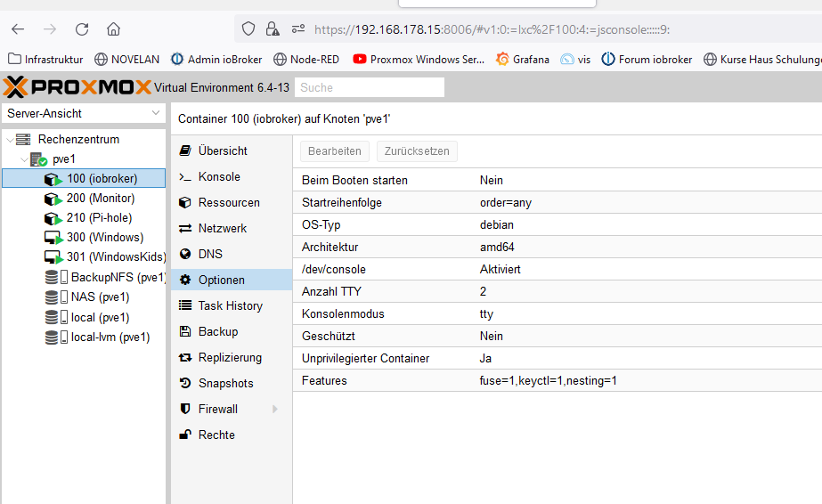
Task: Select container 100 (iobroker)
Action: [x=84, y=178]
